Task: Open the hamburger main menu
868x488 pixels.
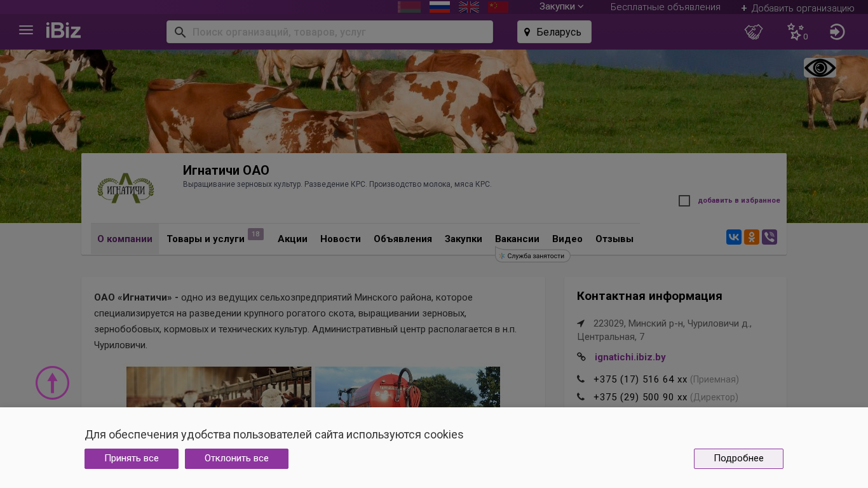Action: coord(26,30)
